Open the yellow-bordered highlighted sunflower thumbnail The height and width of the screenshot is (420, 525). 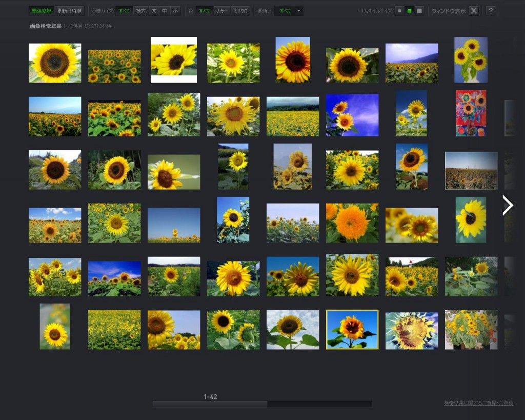(352, 330)
